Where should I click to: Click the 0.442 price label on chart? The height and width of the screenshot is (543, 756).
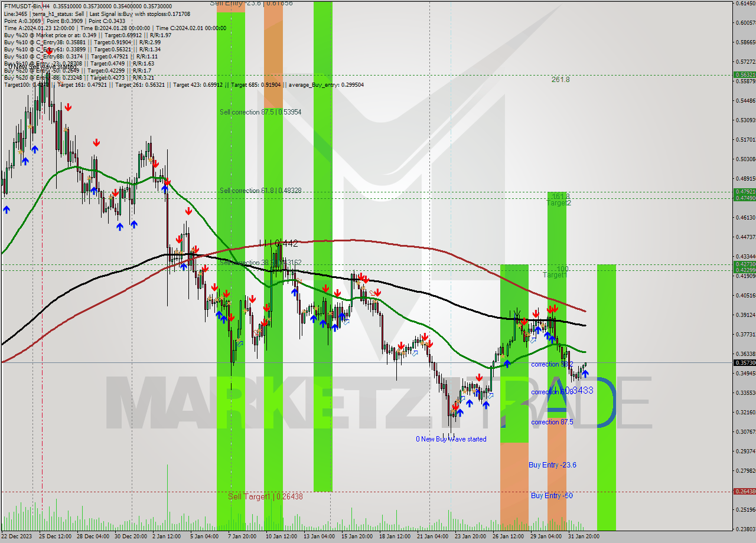pyautogui.click(x=286, y=243)
